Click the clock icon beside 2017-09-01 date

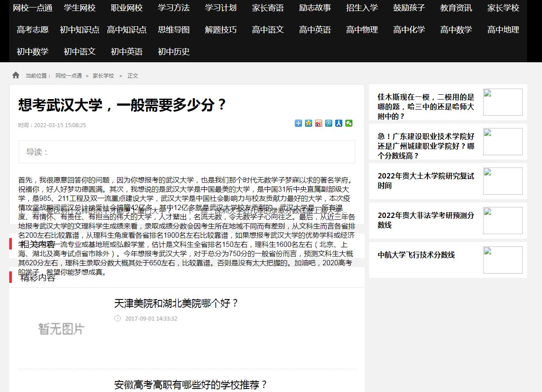(118, 318)
